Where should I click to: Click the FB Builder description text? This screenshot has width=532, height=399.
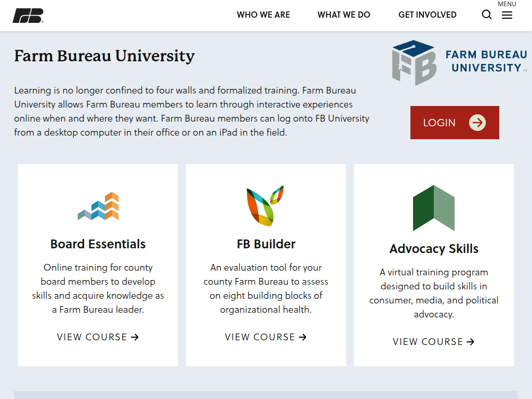(x=265, y=288)
